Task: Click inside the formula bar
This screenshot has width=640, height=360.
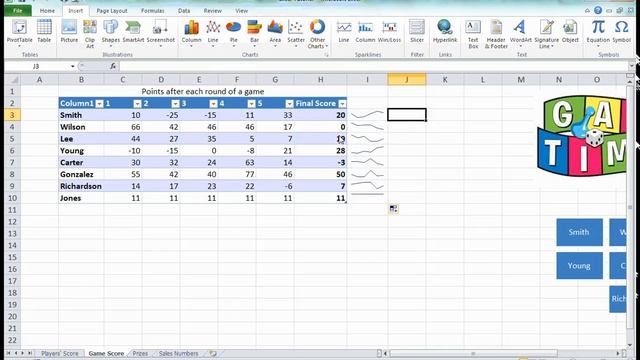Action: [x=373, y=66]
